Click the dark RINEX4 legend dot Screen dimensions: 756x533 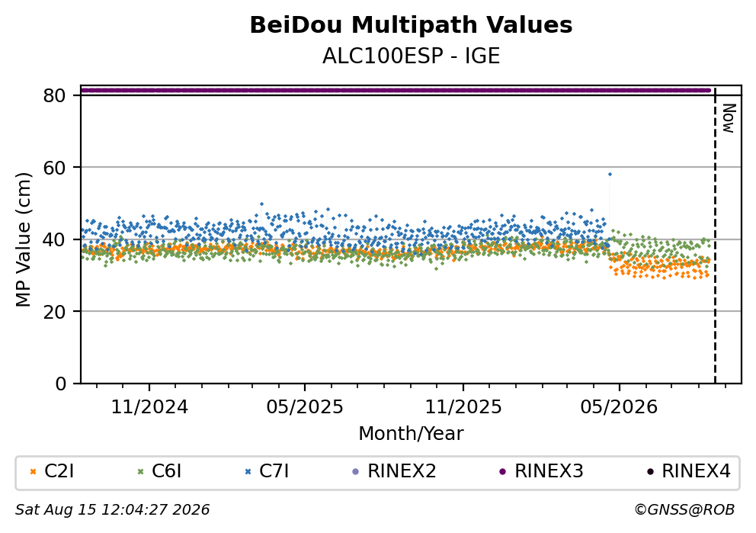point(650,472)
